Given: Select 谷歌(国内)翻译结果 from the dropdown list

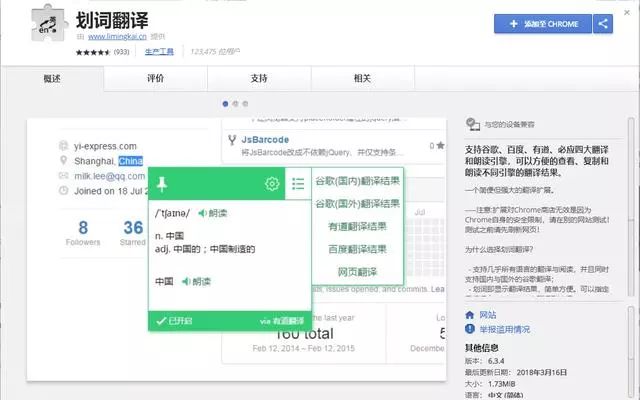Looking at the screenshot, I should tap(359, 180).
